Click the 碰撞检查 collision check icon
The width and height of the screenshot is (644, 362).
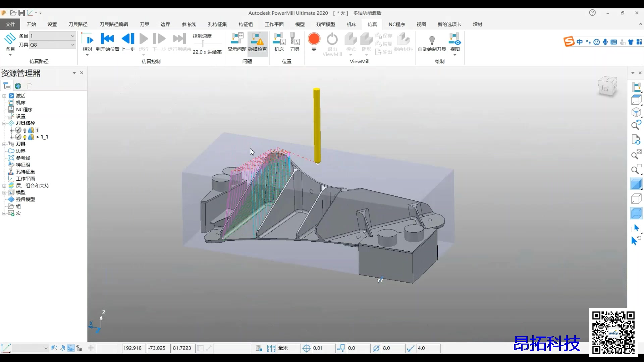point(257,42)
